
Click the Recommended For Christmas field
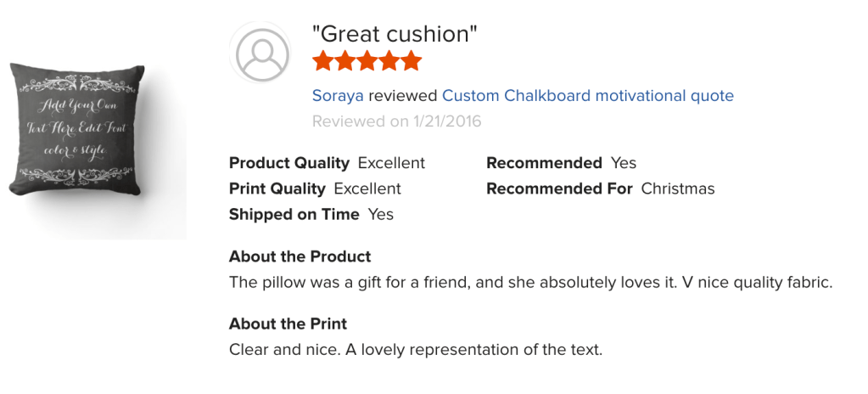tap(600, 189)
